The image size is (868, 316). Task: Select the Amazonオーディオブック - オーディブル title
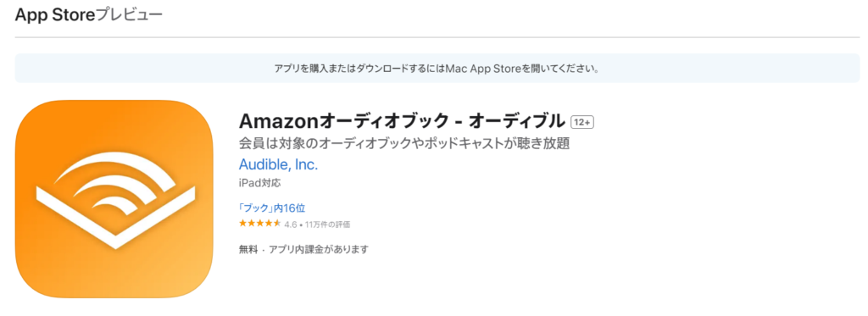click(x=401, y=120)
